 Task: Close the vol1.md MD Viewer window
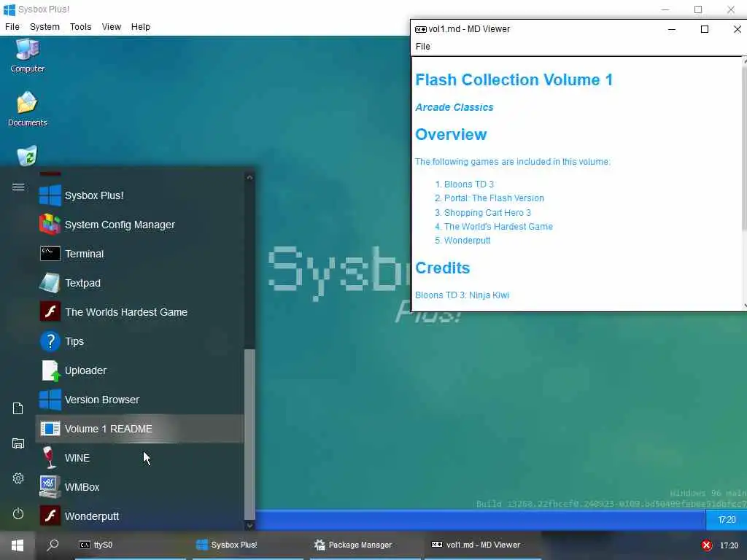click(x=737, y=29)
